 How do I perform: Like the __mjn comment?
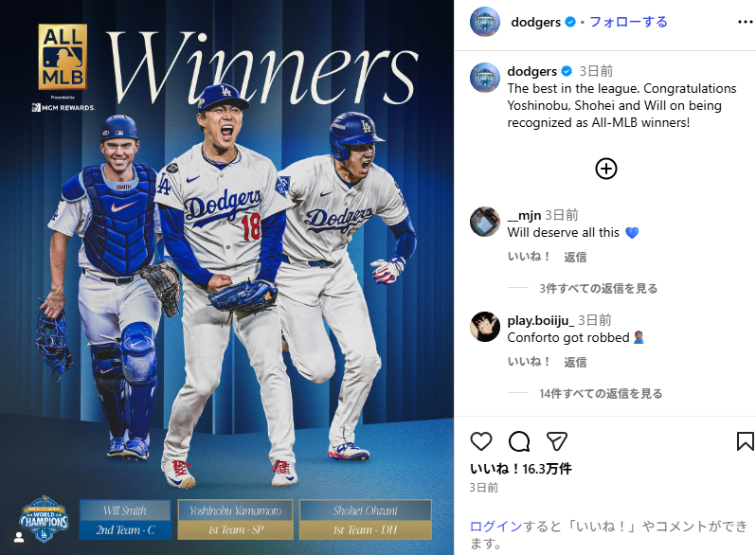point(529,257)
